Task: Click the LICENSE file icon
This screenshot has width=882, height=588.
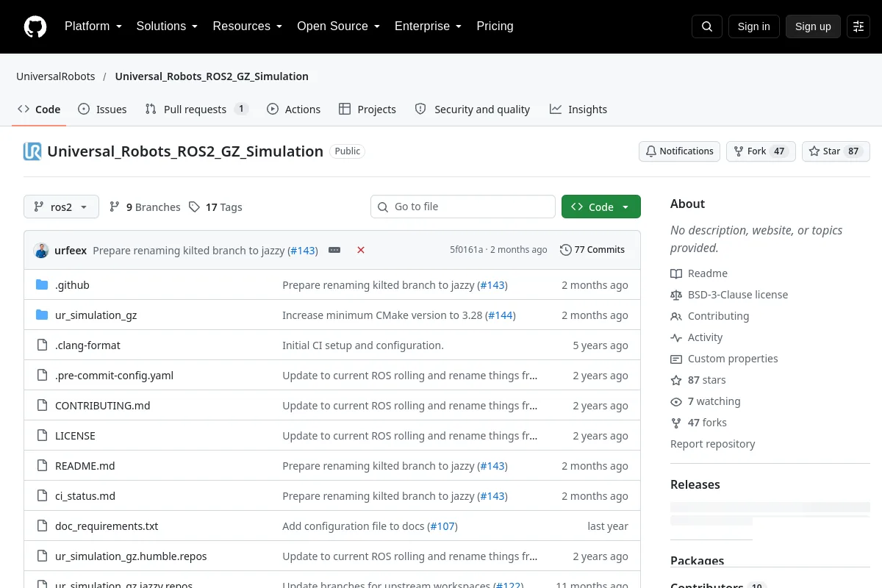Action: (42, 436)
